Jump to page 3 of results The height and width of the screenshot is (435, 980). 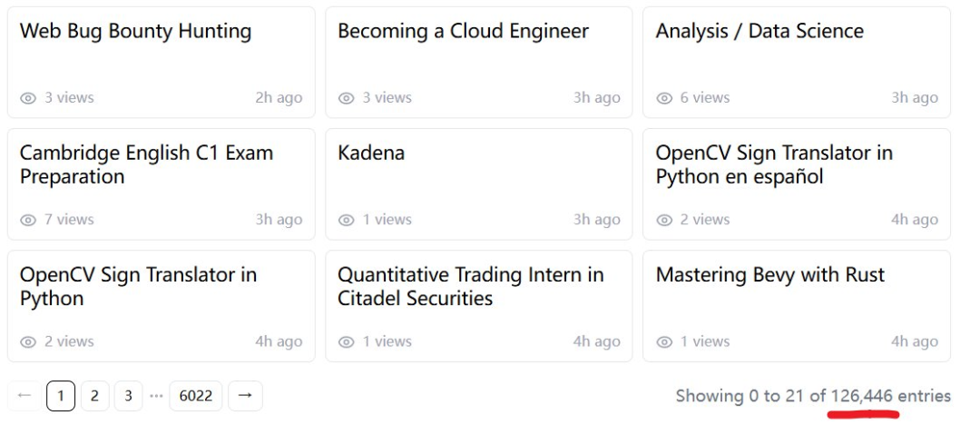[128, 396]
